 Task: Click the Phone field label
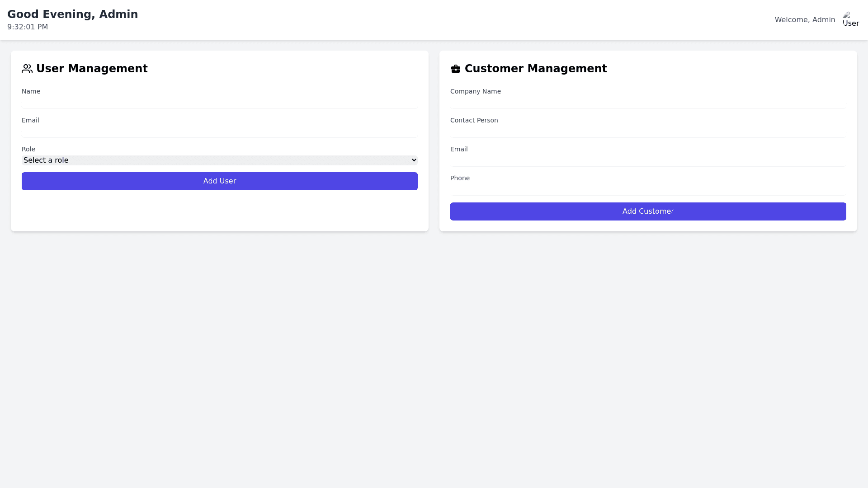click(x=460, y=178)
